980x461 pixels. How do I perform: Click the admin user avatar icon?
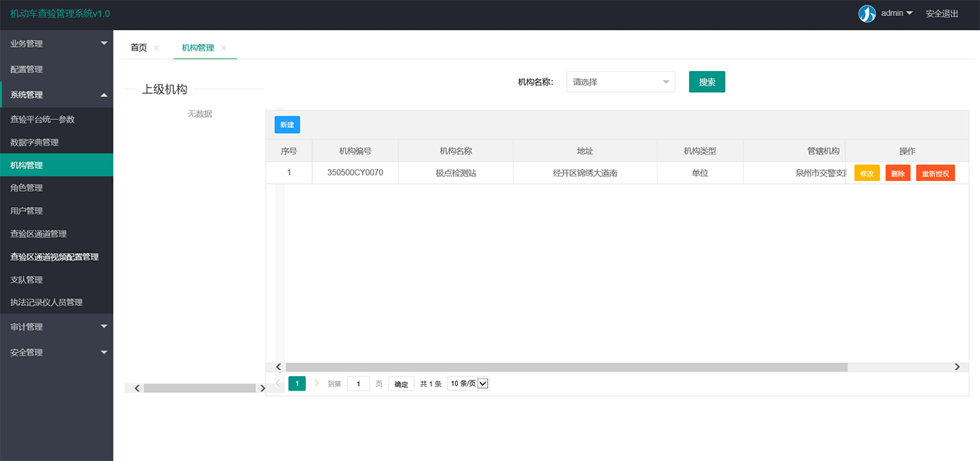click(x=867, y=14)
